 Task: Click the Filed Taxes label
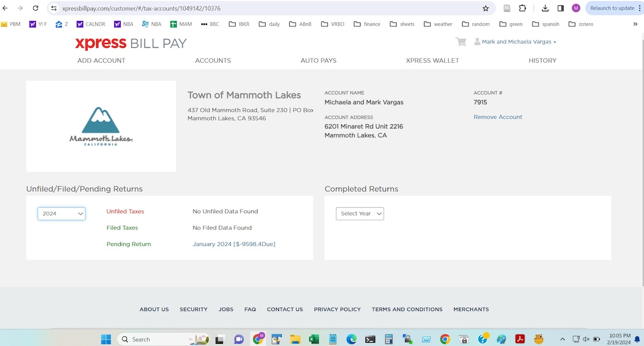(122, 228)
